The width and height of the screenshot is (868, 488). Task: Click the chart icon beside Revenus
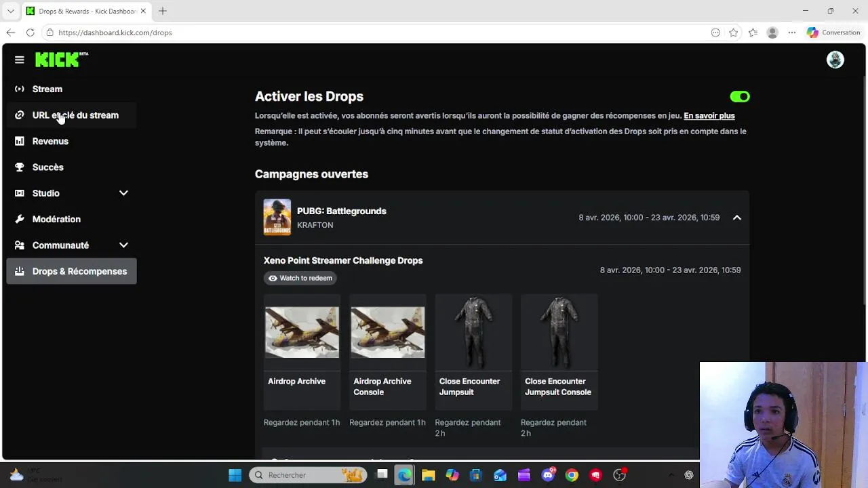[x=20, y=141]
